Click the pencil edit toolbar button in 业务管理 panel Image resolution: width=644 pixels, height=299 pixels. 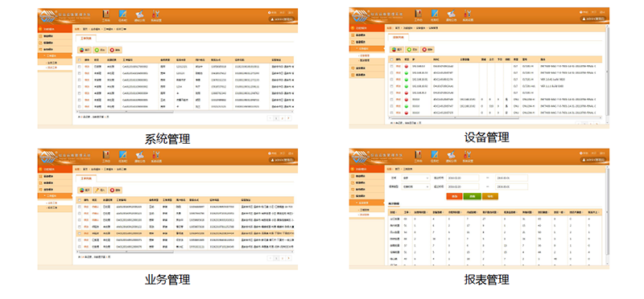99,190
